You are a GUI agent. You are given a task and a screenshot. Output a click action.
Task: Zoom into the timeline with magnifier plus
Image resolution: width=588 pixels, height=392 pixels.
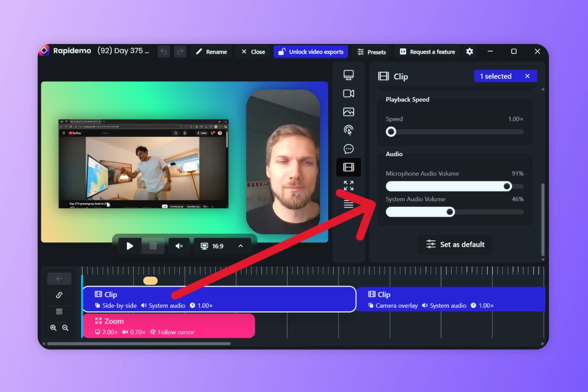pos(53,327)
